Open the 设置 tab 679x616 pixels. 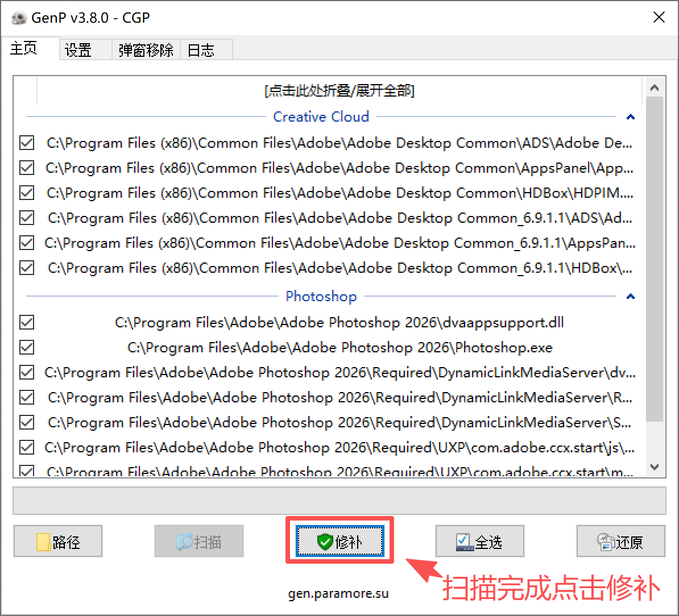pyautogui.click(x=85, y=50)
